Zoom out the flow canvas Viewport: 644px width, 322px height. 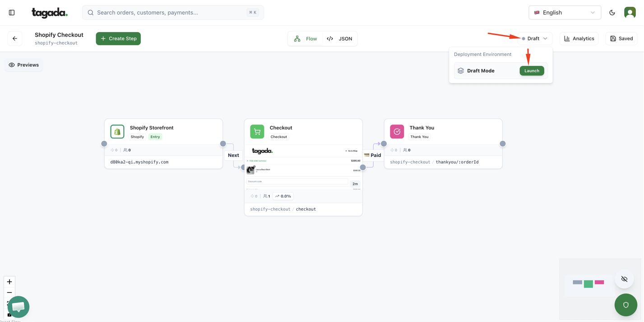coord(9,293)
